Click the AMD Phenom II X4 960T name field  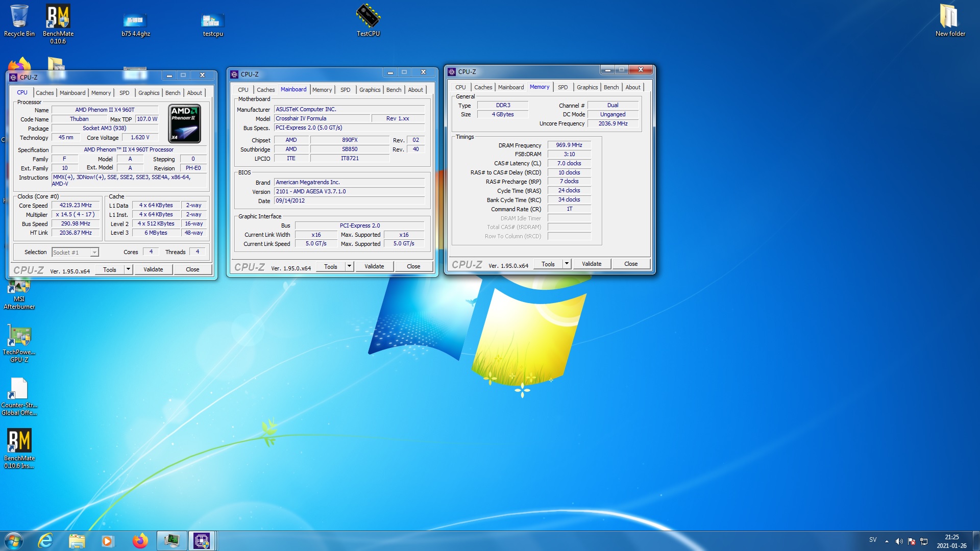click(x=105, y=110)
